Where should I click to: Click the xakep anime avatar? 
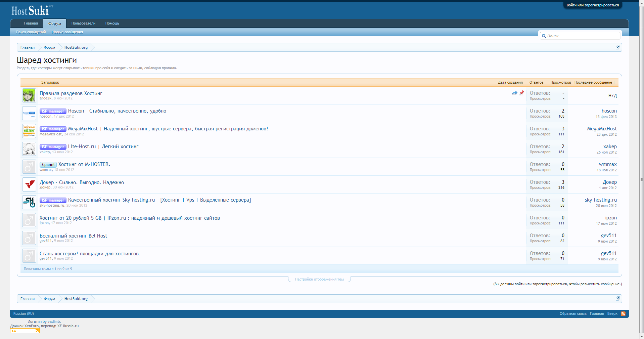[29, 149]
